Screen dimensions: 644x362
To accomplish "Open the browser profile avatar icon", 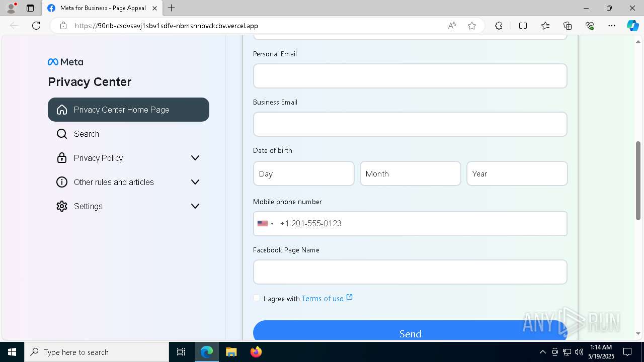I will coord(11,8).
